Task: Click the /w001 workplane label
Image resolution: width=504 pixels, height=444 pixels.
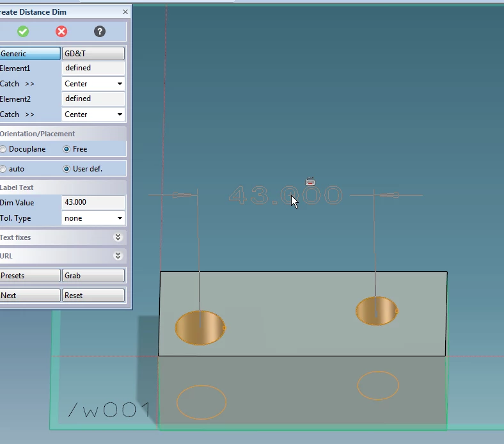Action: 109,409
